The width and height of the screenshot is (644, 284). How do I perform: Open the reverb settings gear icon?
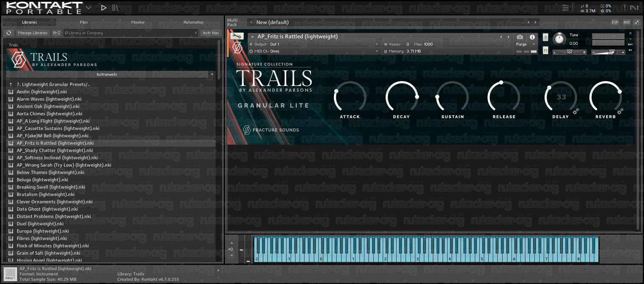[x=620, y=111]
